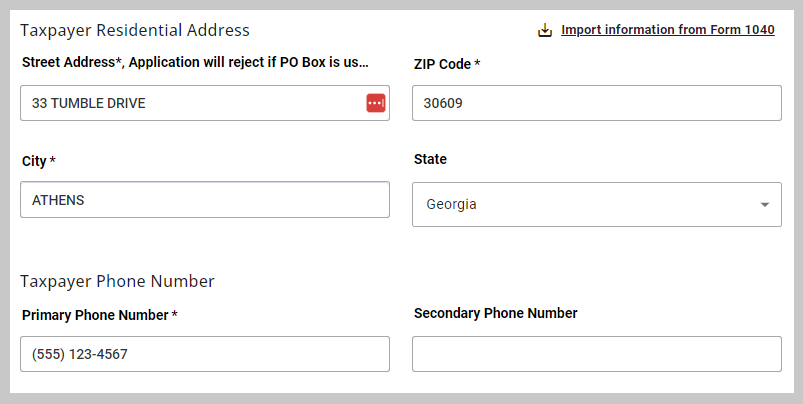Click the ZIP Code label
Screen dimensions: 803x404
[442, 64]
